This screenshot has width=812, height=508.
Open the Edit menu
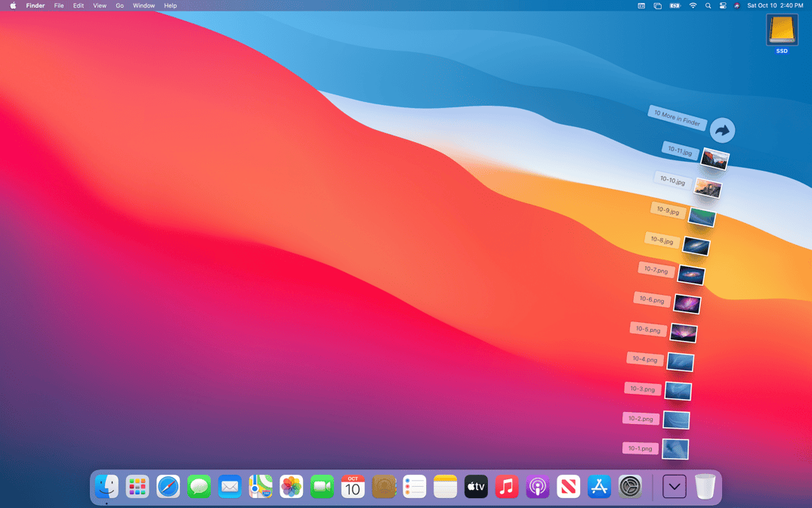[x=79, y=6]
